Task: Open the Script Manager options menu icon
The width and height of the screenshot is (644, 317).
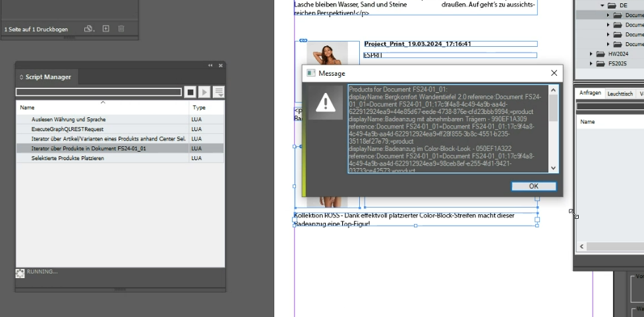Action: pos(219,92)
